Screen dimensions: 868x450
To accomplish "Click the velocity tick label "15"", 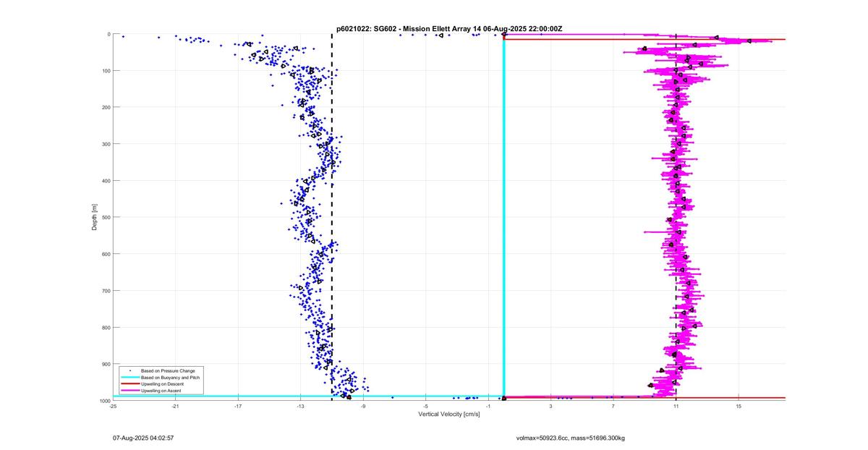I will pos(739,407).
